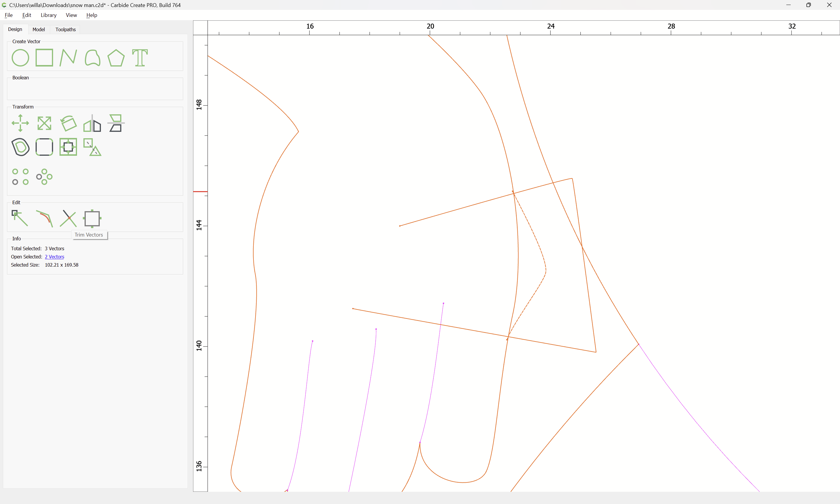The image size is (840, 504).
Task: Switch to the Toolpaths tab
Action: [x=66, y=29]
